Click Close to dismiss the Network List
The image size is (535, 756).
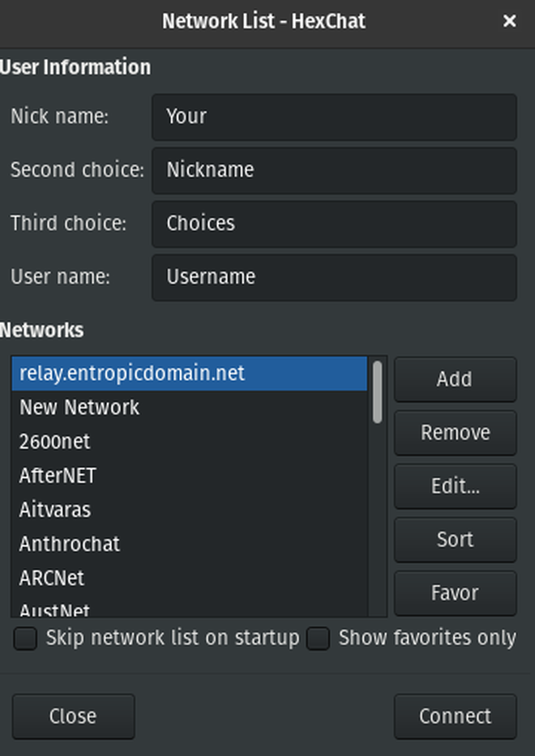point(73,716)
